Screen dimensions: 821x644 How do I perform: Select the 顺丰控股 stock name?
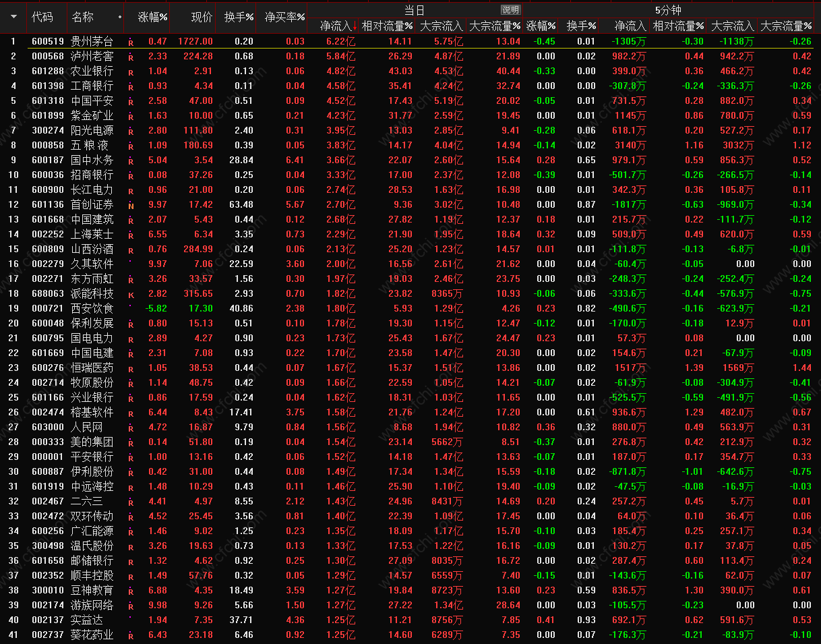point(92,575)
